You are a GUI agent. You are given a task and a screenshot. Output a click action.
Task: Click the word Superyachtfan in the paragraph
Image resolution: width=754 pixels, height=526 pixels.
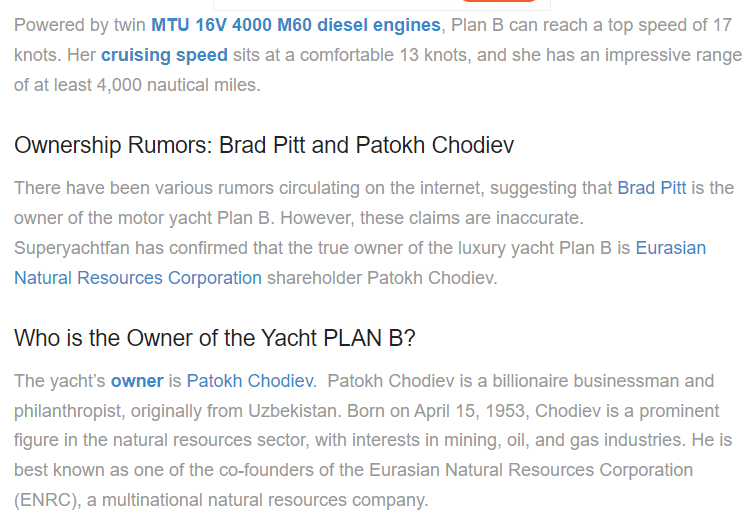coord(69,248)
